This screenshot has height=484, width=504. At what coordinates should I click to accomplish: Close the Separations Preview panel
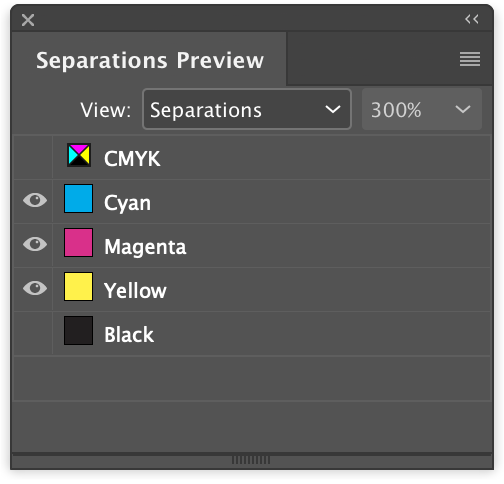pyautogui.click(x=28, y=20)
